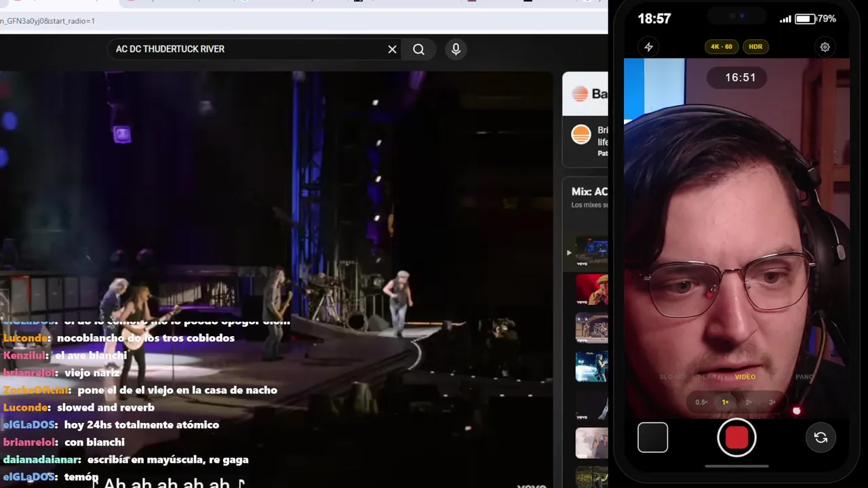
Task: Tap the 18:57 phone clock
Action: [654, 19]
